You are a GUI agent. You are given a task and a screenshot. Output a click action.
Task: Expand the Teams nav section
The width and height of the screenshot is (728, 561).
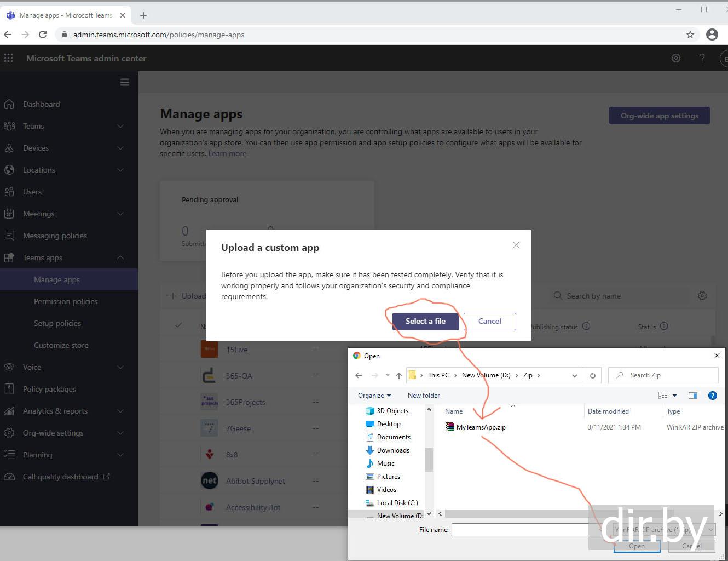pos(120,126)
